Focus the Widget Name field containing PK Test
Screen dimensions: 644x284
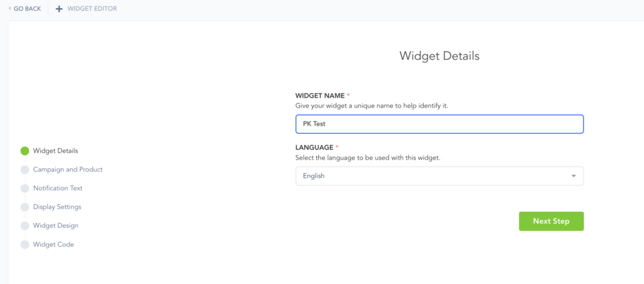coord(439,124)
